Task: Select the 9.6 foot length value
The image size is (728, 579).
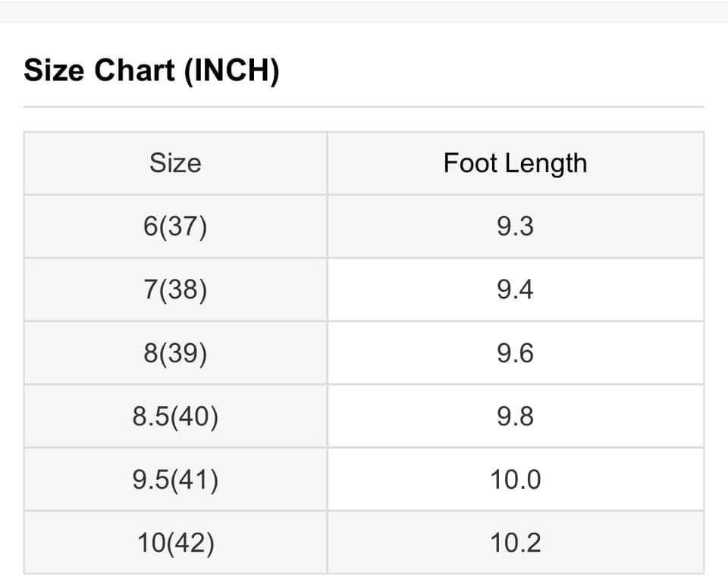Action: (x=515, y=353)
